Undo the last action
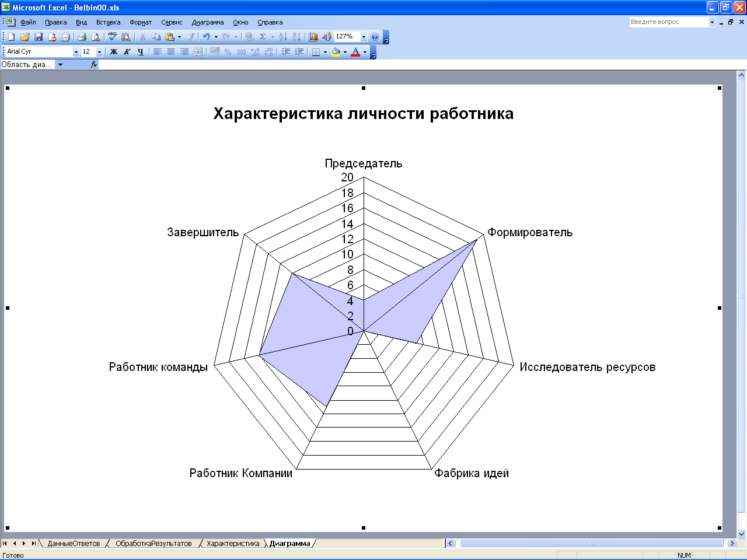Screen dimensions: 747x560 [x=206, y=37]
